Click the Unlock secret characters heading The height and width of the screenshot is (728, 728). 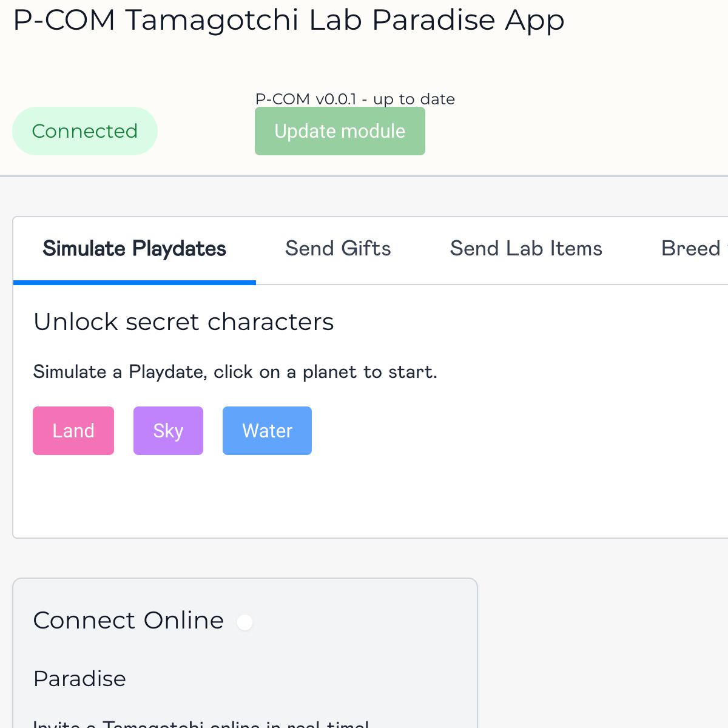pyautogui.click(x=184, y=322)
